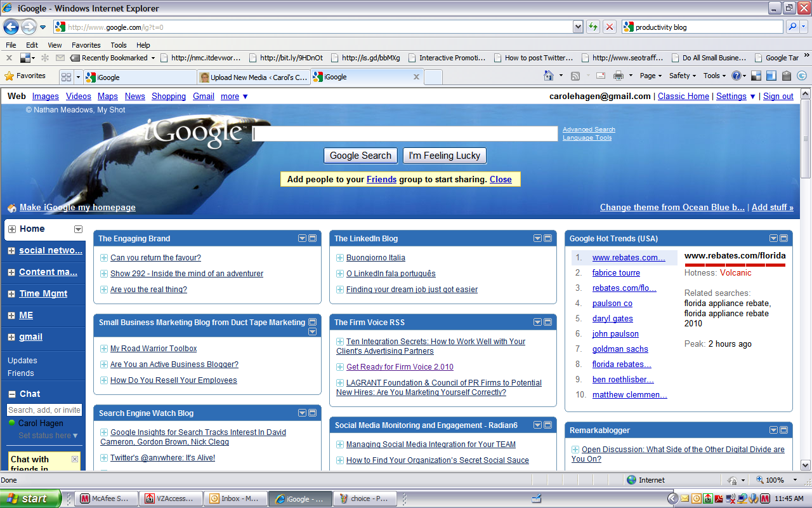Click the RSS feeds icon

click(575, 76)
